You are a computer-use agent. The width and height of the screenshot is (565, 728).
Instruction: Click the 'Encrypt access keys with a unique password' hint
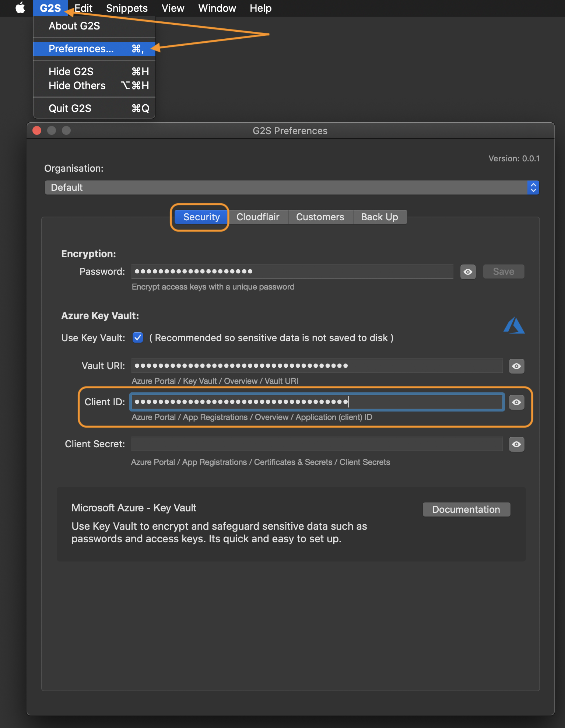[x=213, y=287]
